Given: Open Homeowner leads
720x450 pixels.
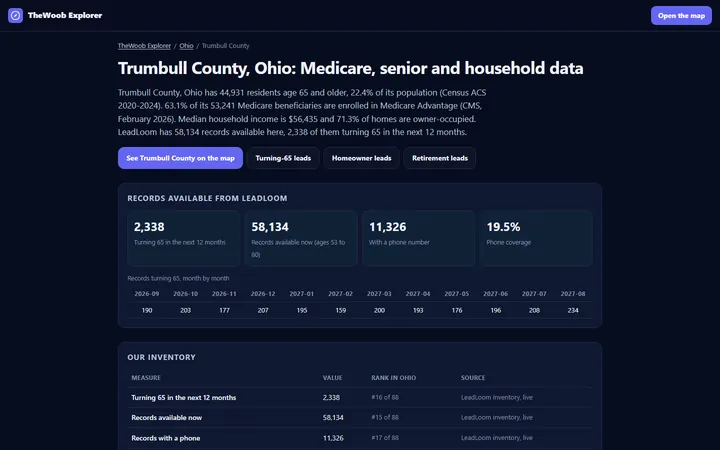Looking at the screenshot, I should pos(361,158).
